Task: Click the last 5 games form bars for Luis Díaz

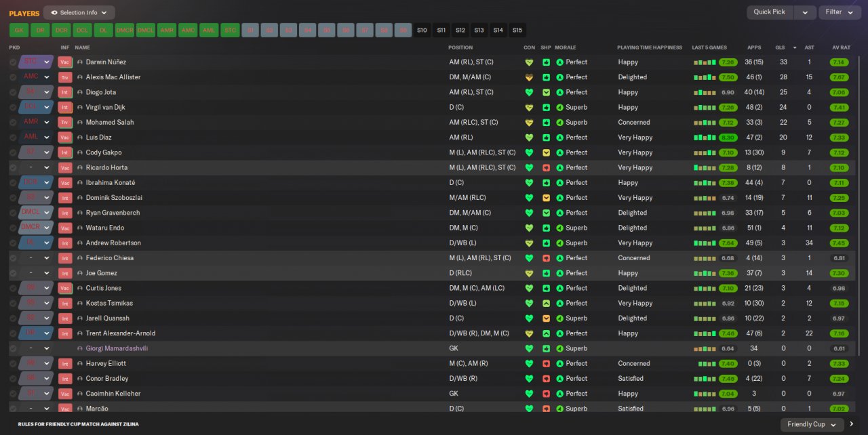Action: pyautogui.click(x=705, y=138)
